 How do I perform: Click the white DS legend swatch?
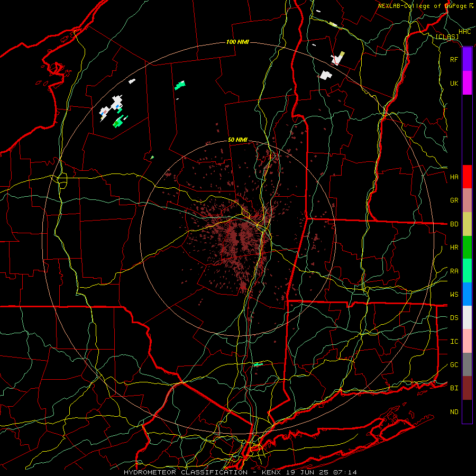[467, 317]
